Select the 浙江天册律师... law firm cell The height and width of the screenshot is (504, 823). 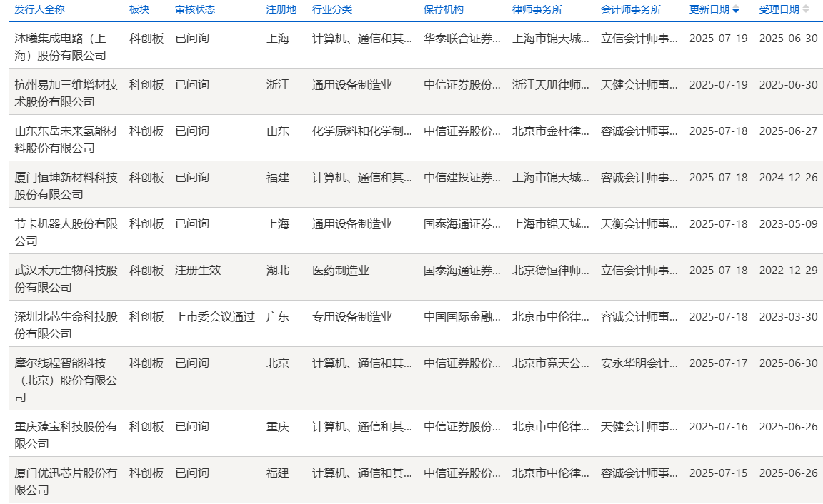(551, 84)
